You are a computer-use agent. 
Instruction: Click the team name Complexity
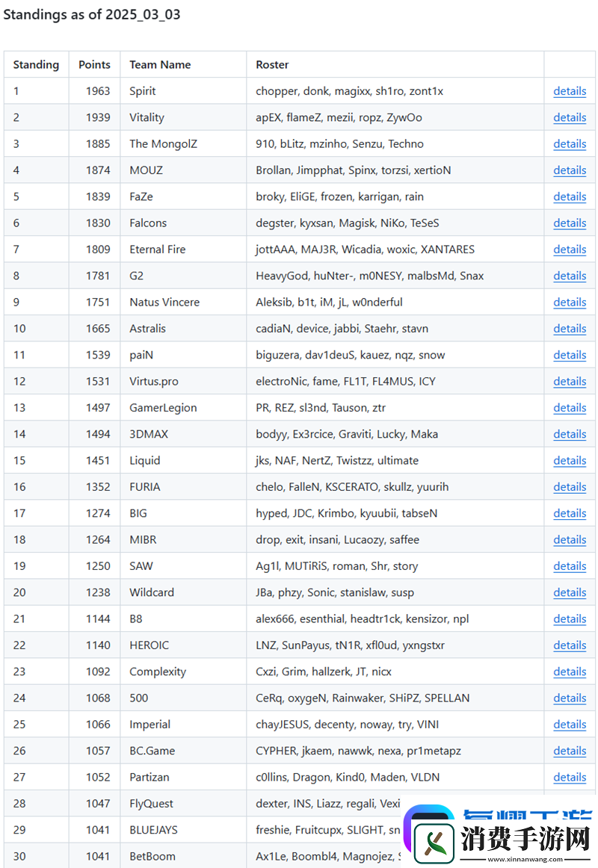[x=158, y=672]
